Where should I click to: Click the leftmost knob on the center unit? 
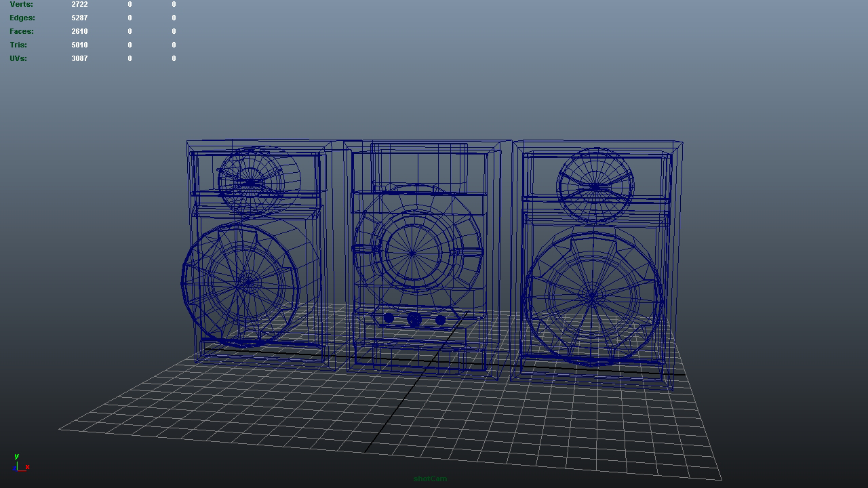(388, 319)
